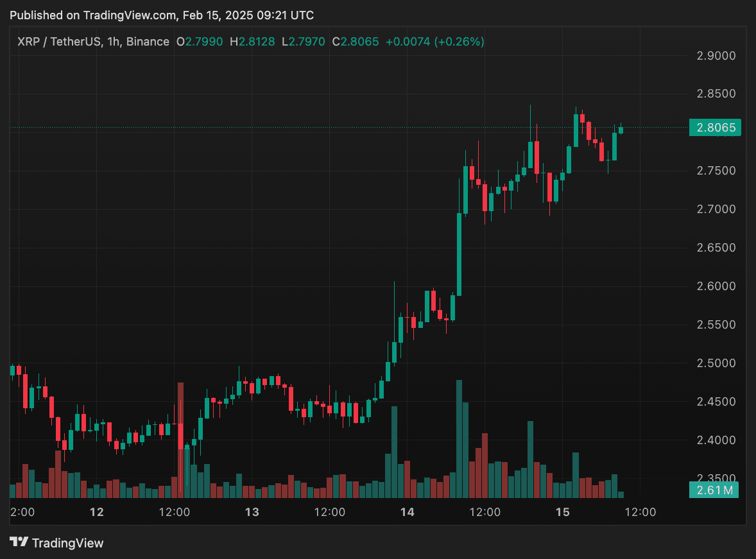The image size is (756, 559).
Task: Click the volume badge showing 2.61M
Action: coord(714,490)
